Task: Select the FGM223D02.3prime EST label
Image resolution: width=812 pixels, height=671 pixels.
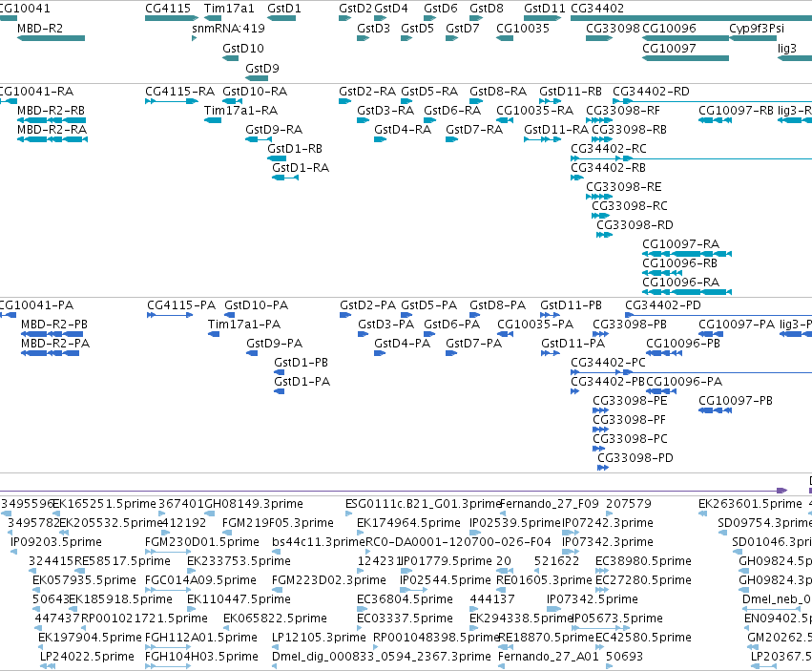Action: (x=329, y=580)
